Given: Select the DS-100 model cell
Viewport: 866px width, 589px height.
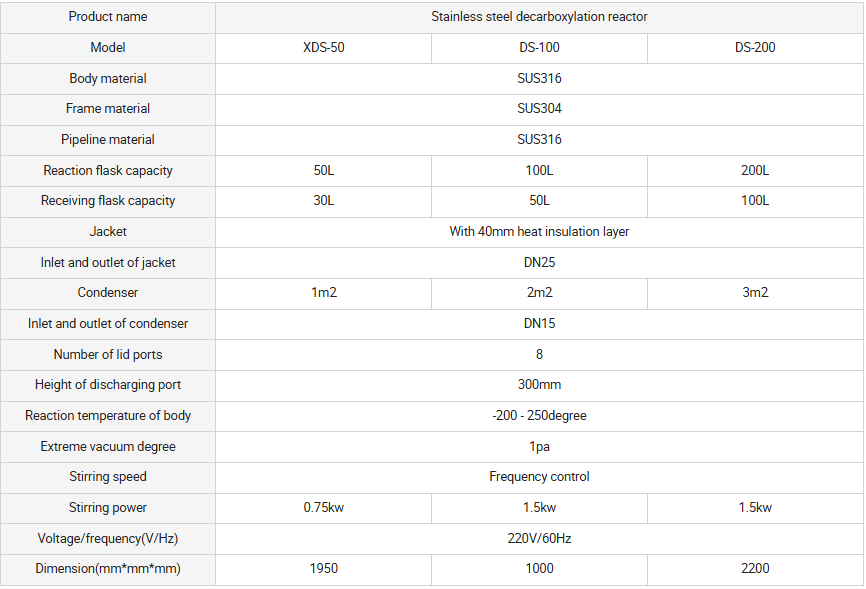Looking at the screenshot, I should click(x=539, y=47).
